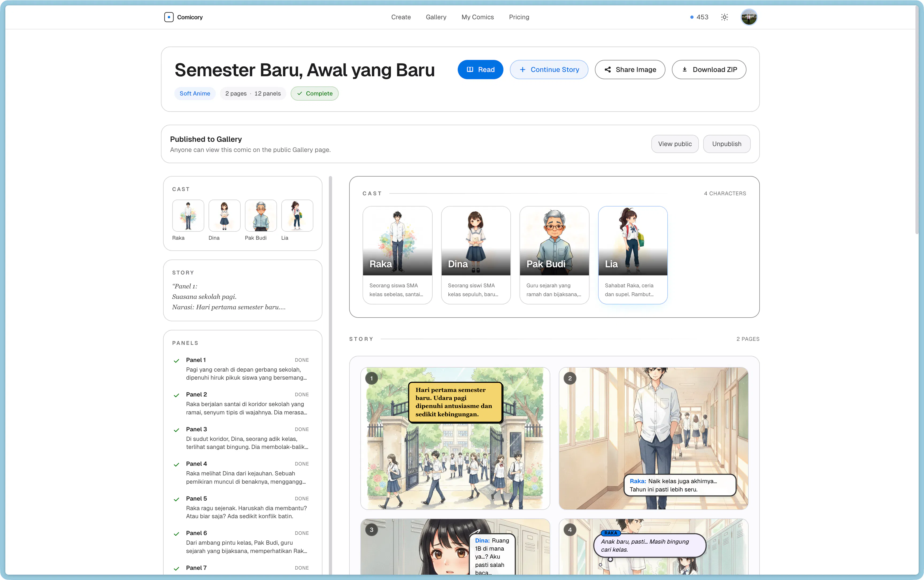Screen dimensions: 924x580
Task: Click the Soft Anime style tag
Action: tap(195, 94)
